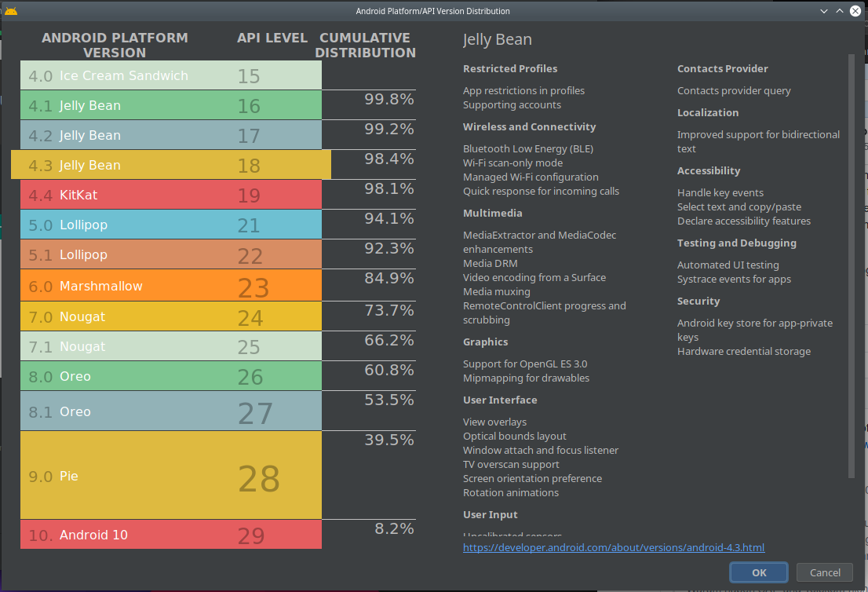Click the Bluetooth Low Energy (BLE) entry

(528, 149)
